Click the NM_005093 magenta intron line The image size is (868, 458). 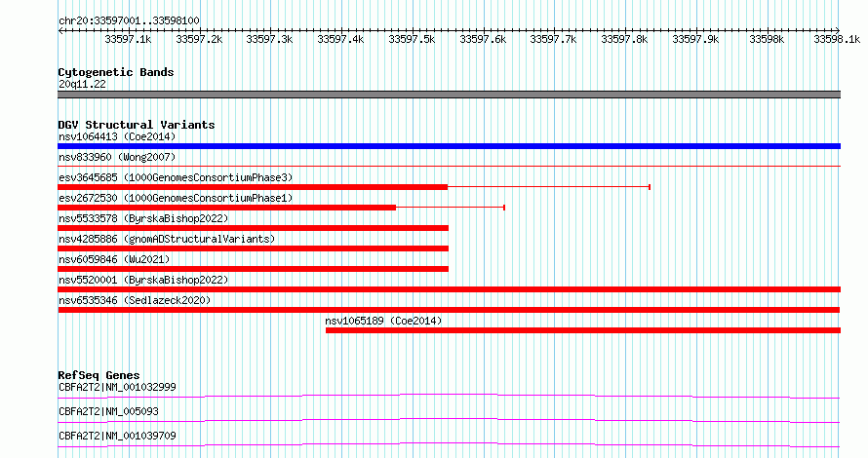(449, 420)
